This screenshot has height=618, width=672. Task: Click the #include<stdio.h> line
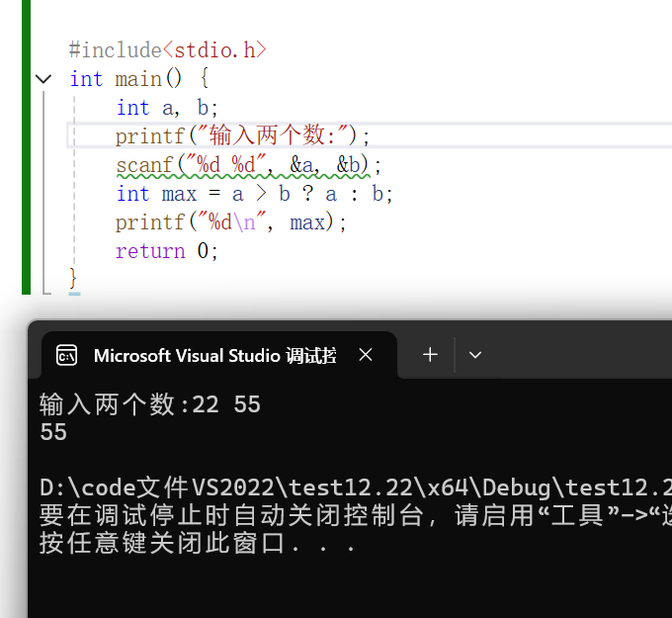168,50
